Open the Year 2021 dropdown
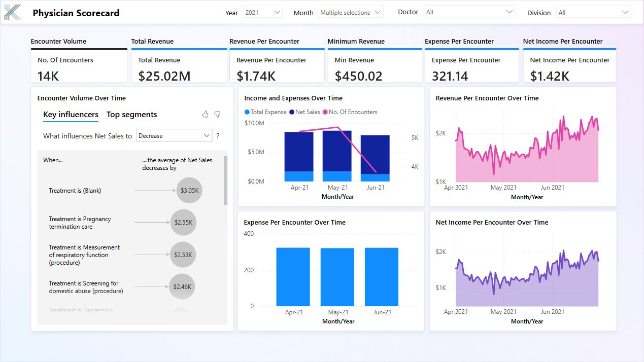The image size is (644, 362). tap(262, 12)
